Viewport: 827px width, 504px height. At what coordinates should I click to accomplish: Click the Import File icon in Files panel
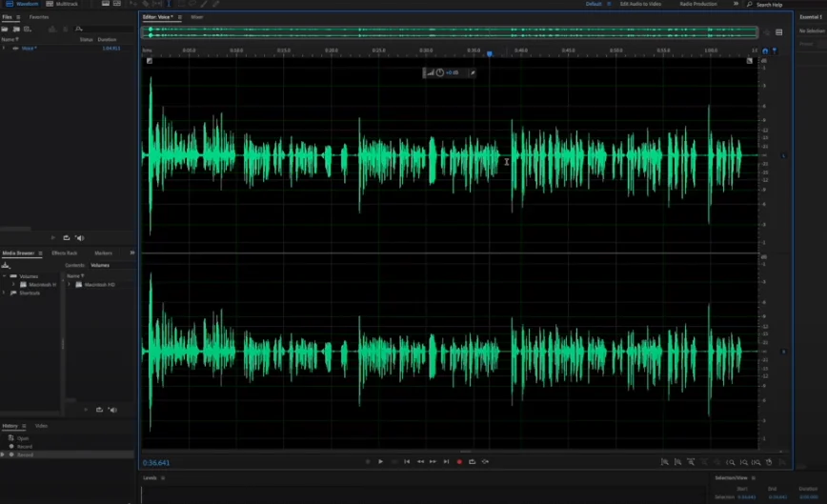(16, 29)
